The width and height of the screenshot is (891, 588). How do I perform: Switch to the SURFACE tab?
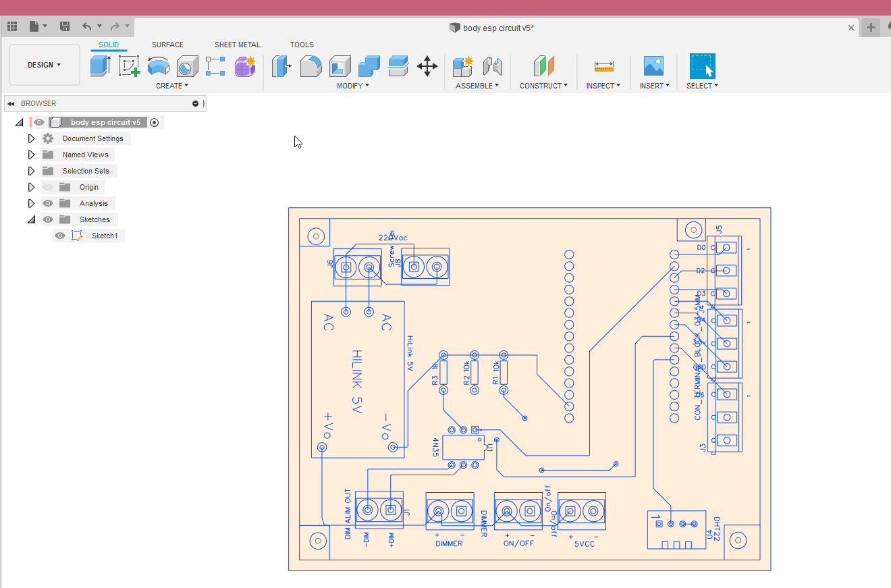pyautogui.click(x=167, y=45)
